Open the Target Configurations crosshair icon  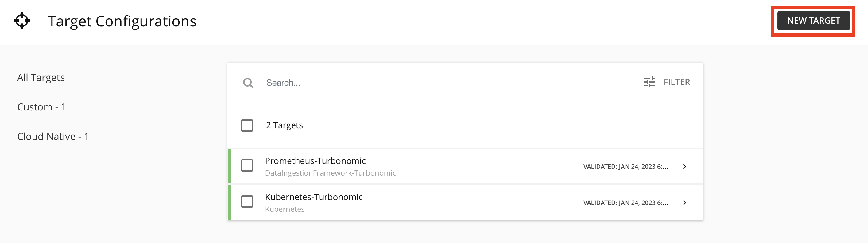click(x=22, y=21)
